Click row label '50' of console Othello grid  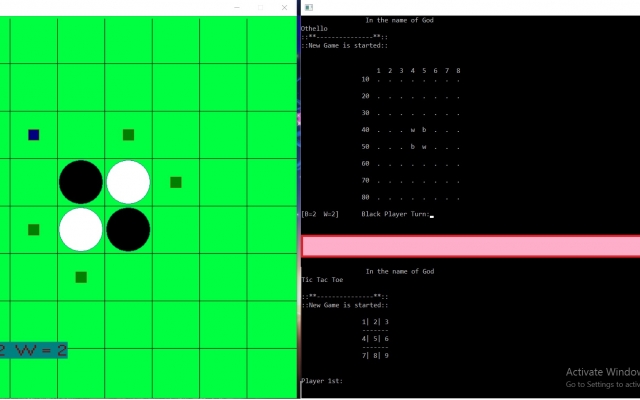point(365,147)
